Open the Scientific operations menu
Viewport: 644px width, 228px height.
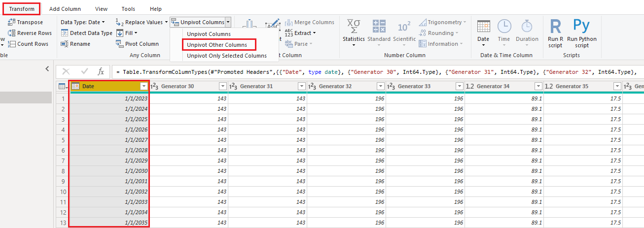tap(404, 33)
